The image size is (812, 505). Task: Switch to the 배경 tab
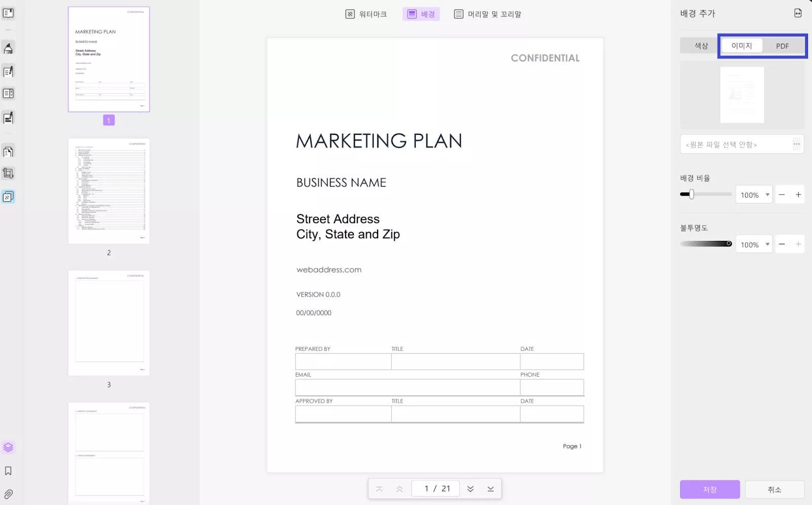[421, 14]
